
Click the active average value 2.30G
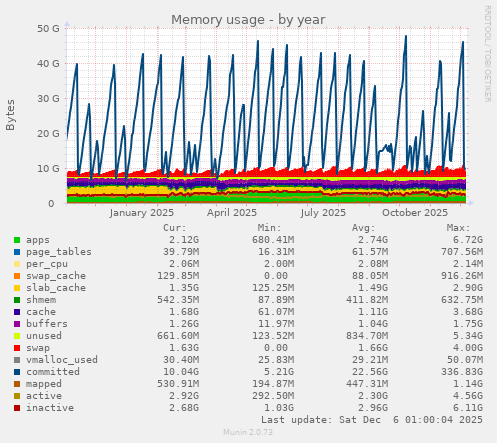373,396
